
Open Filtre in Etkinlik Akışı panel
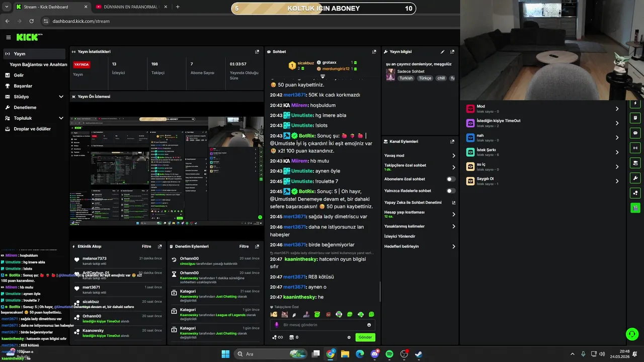click(146, 247)
